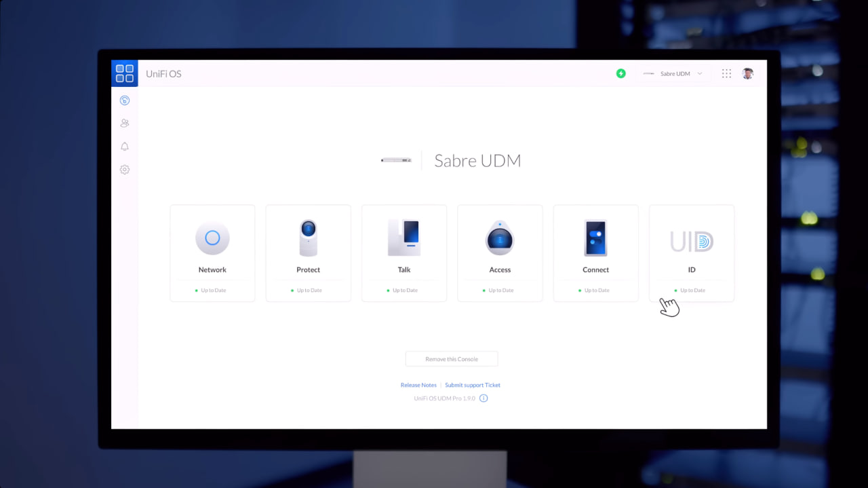Screen dimensions: 868x488
Task: Launch the Talk application card
Action: [404, 253]
